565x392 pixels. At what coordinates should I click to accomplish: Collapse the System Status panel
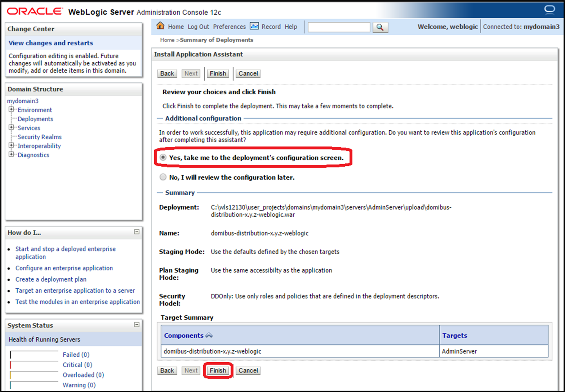pos(137,324)
